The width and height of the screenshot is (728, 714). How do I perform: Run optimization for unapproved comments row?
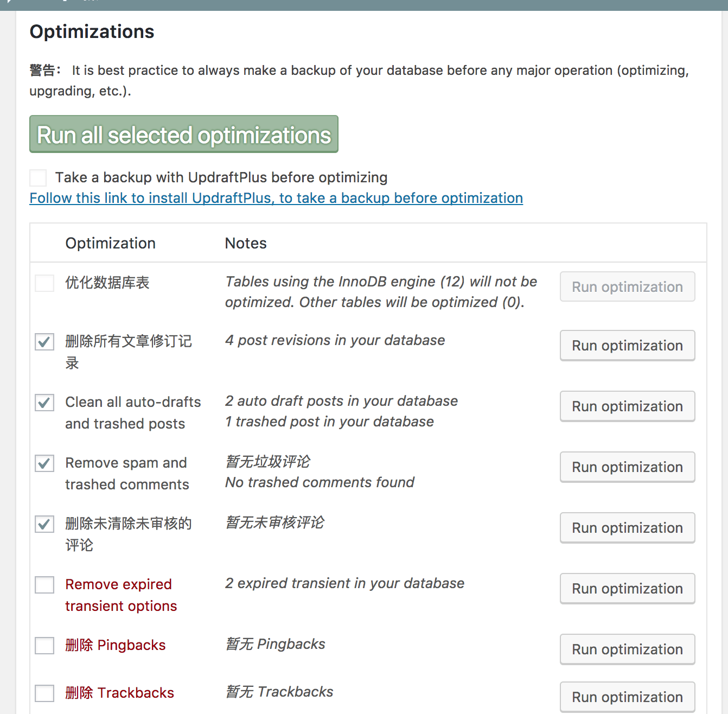click(627, 528)
